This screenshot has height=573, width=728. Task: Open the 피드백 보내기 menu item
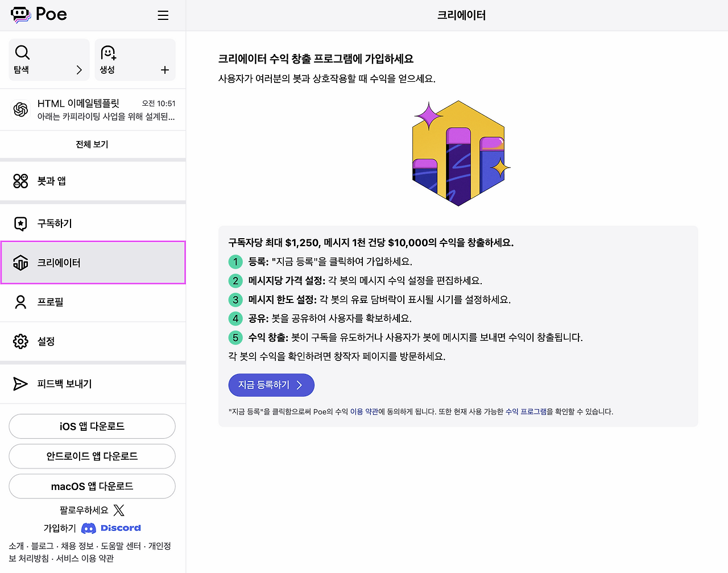pyautogui.click(x=93, y=384)
